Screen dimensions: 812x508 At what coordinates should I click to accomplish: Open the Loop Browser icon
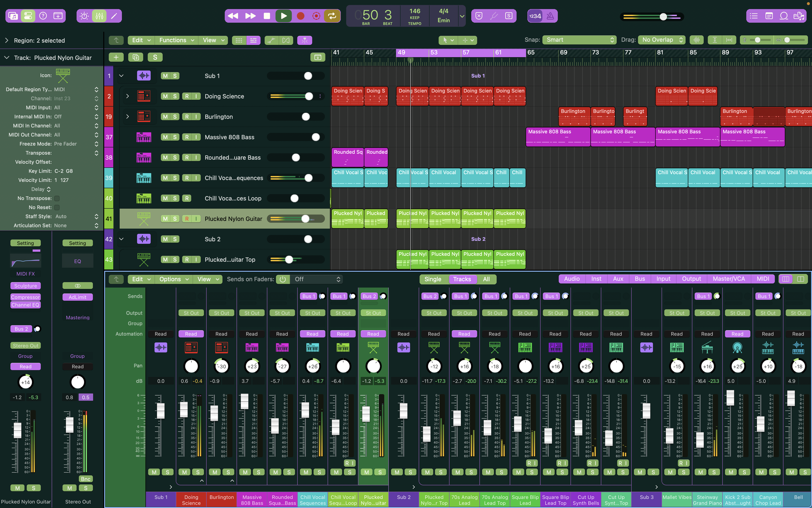pos(784,16)
